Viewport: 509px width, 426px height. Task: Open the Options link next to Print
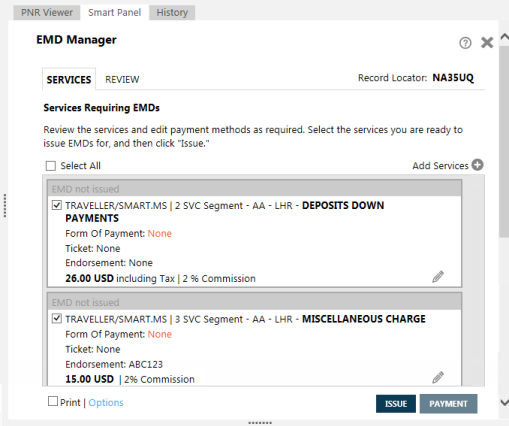pyautogui.click(x=106, y=403)
